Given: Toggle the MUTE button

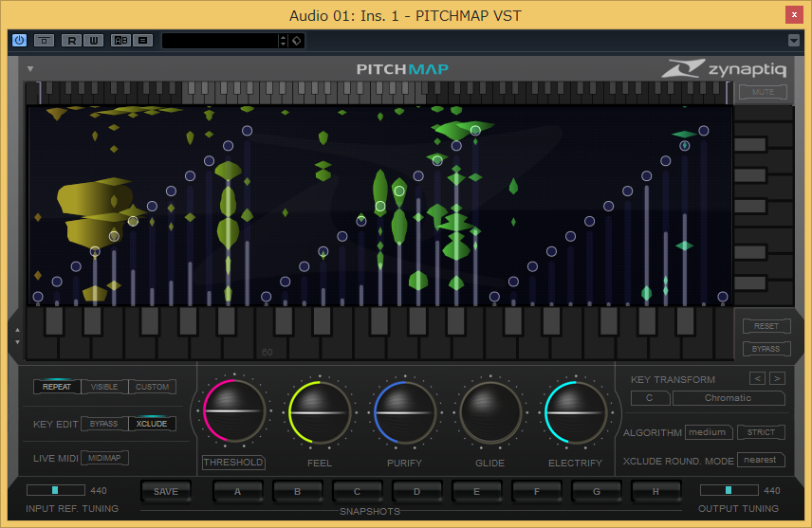Looking at the screenshot, I should [763, 92].
